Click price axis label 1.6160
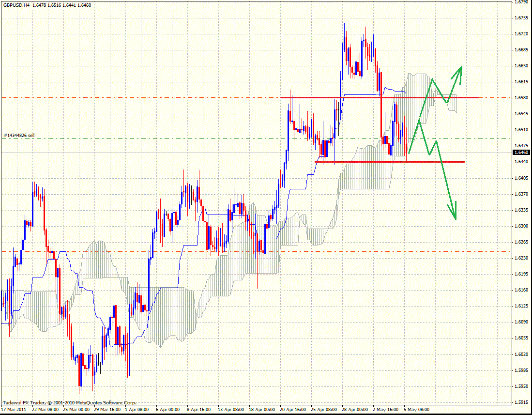 (521, 290)
